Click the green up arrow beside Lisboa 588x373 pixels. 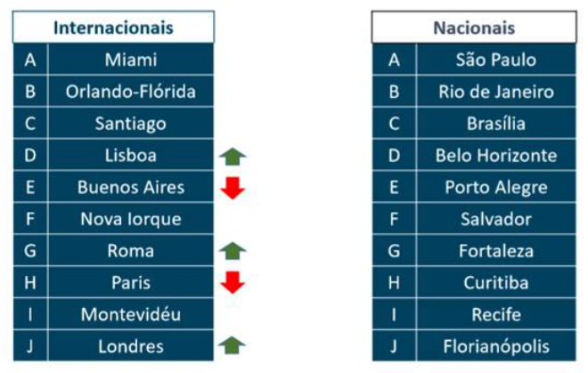click(x=233, y=157)
